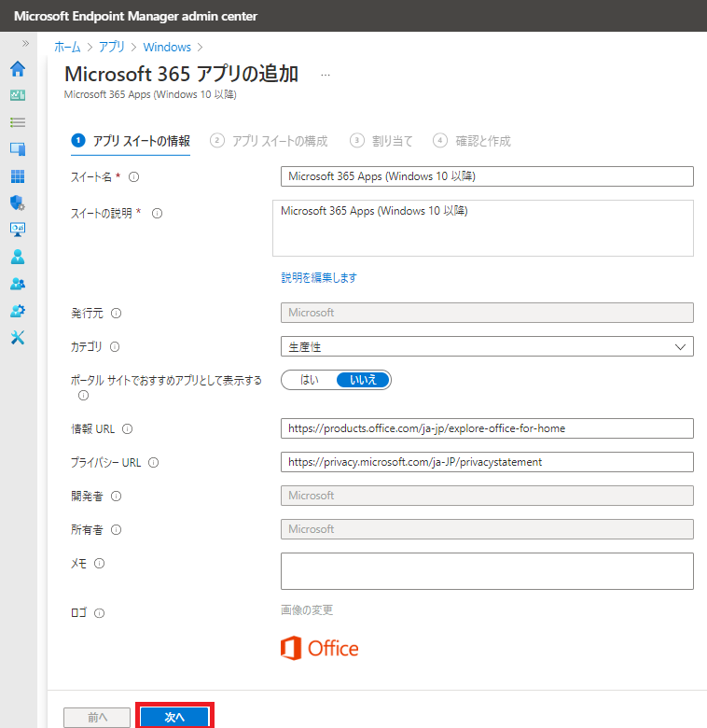
Task: Open the Apps grid icon in sidebar
Action: 18,176
